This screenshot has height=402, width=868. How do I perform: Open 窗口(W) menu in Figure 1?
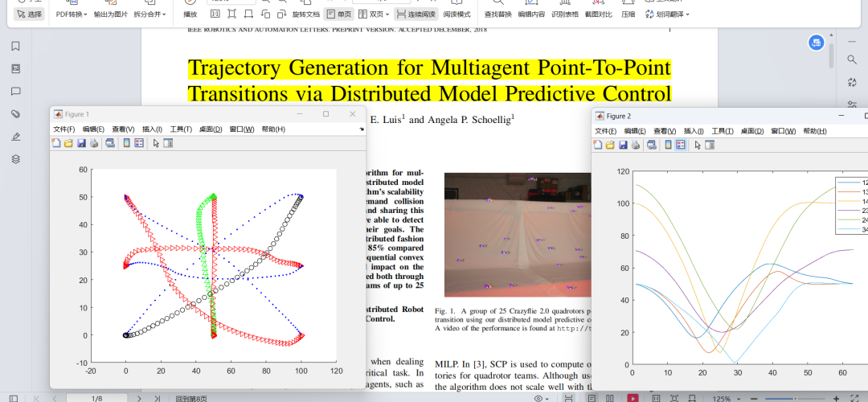point(242,129)
